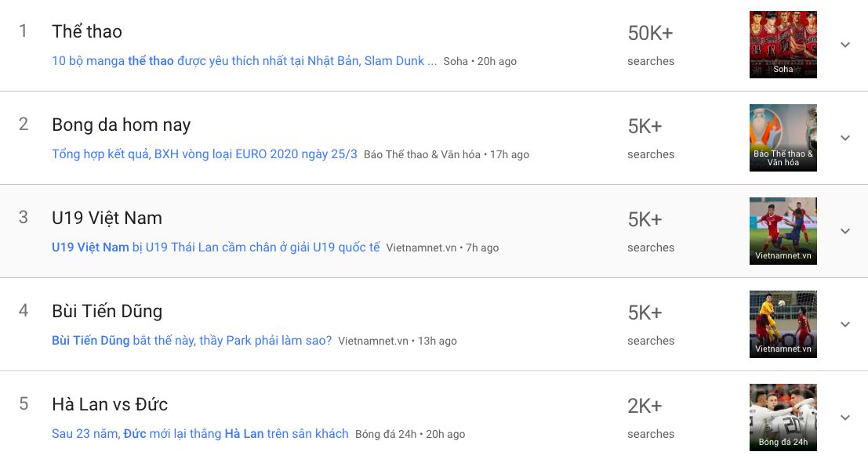Select the Hà Lan vs Đức title
Viewport: 868px width, 459px height.
110,405
